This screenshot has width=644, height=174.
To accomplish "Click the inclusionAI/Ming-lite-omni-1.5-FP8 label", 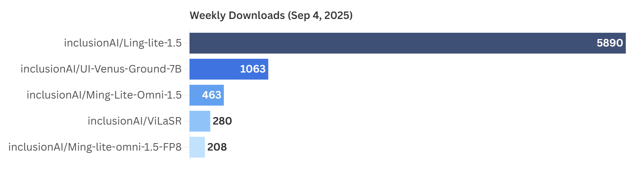I will (x=95, y=147).
